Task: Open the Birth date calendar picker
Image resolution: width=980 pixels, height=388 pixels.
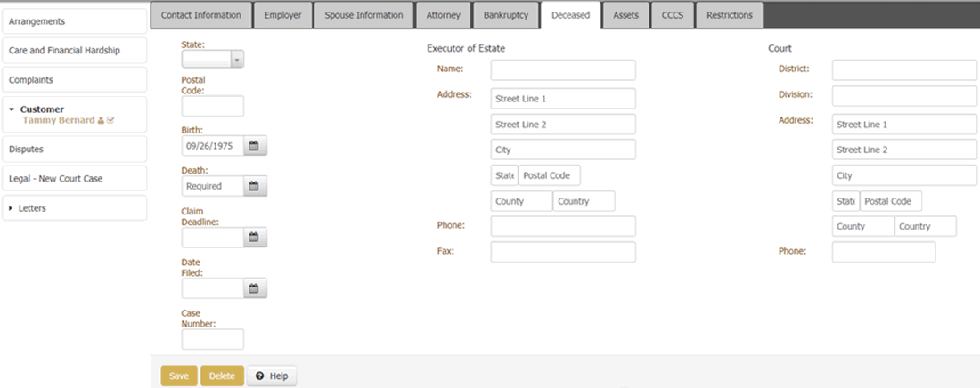Action: coord(253,146)
